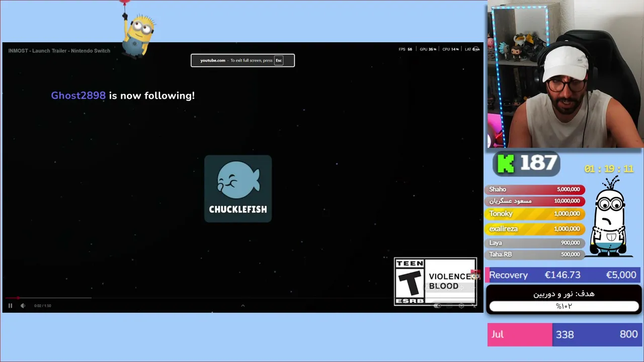Screen dimensions: 644x362
Task: Click the Tonoky 1,000,000 donor row
Action: tap(535, 214)
